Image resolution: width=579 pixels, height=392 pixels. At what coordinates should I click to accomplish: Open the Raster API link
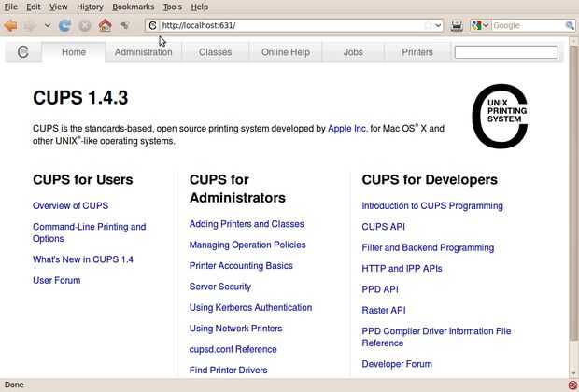pyautogui.click(x=384, y=310)
